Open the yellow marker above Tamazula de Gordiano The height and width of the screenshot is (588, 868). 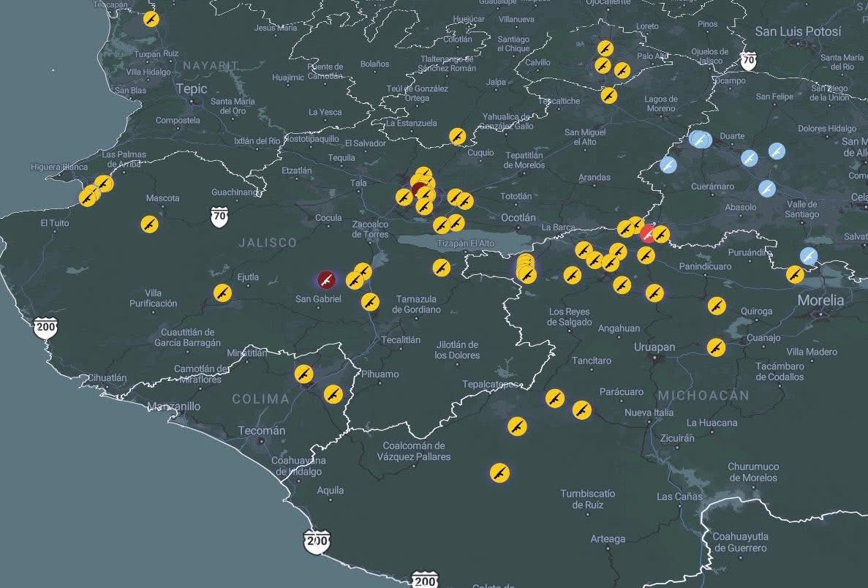[x=371, y=301]
